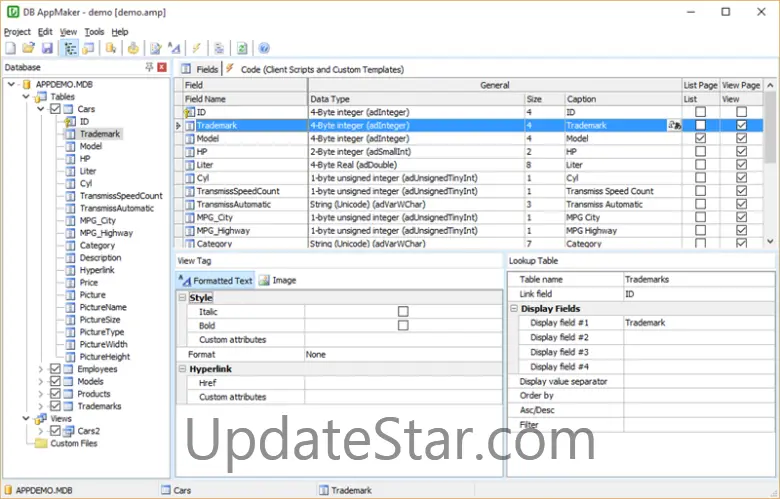Click the stacked documents toolbar icon

tap(219, 48)
